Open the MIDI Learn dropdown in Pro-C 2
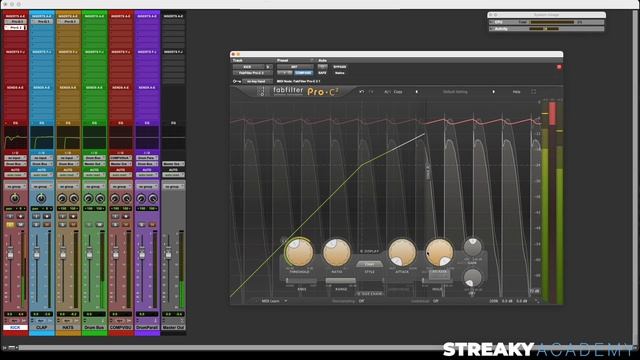640x360 pixels. (x=274, y=301)
